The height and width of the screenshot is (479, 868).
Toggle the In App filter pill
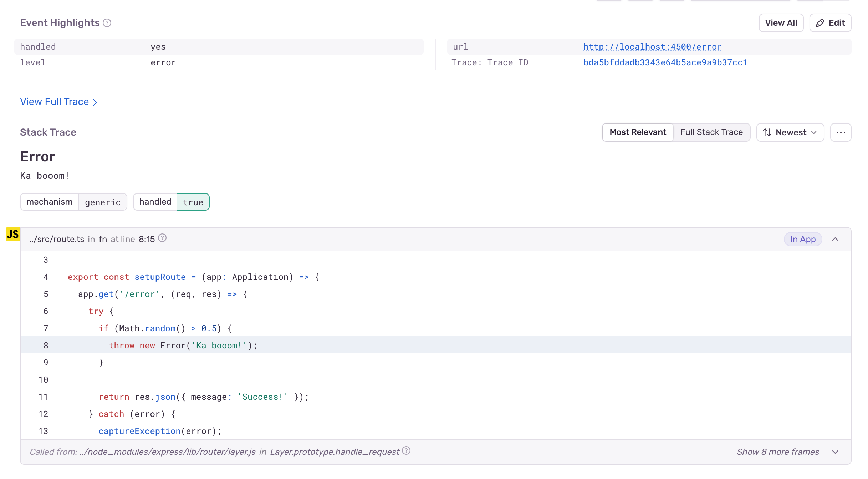802,239
